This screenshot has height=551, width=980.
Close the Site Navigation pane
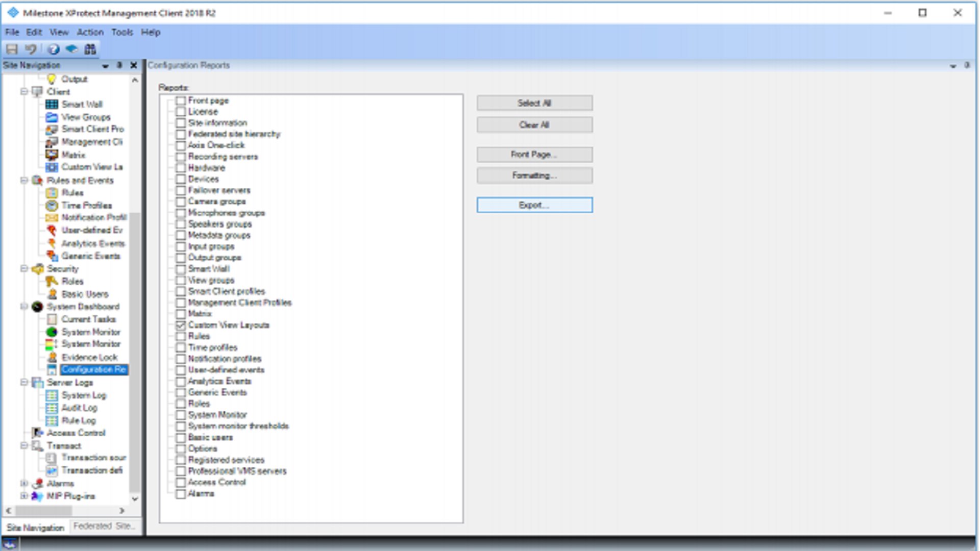(134, 65)
